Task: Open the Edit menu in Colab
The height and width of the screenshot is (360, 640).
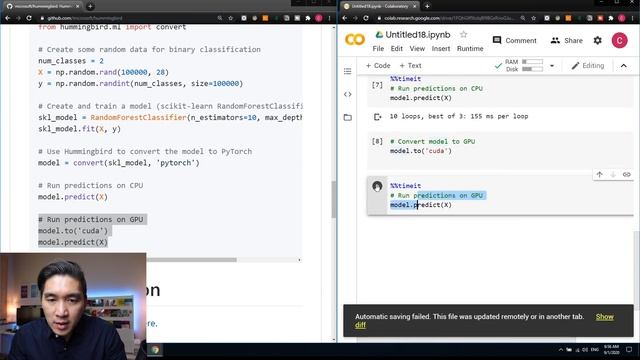Action: 396,49
